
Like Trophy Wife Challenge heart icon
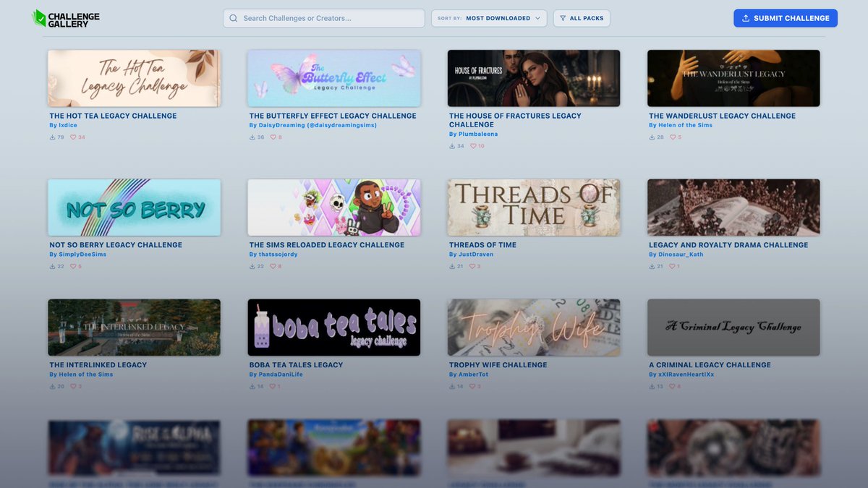click(x=472, y=387)
